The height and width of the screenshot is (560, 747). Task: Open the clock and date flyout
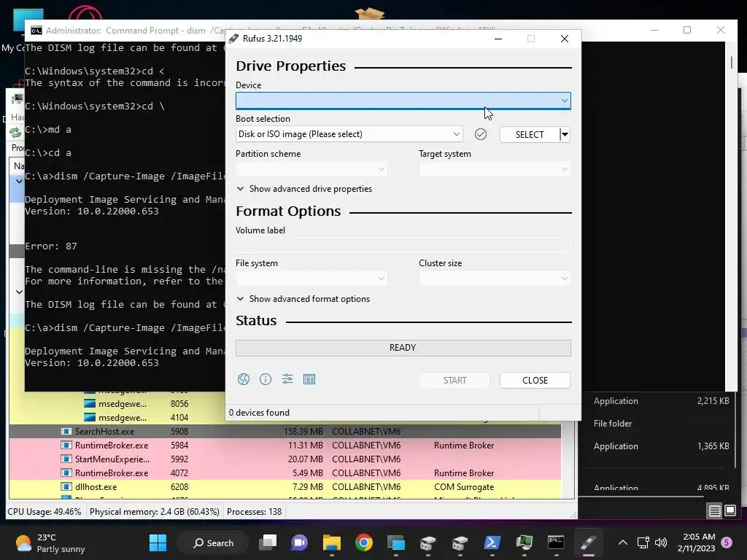[x=696, y=542]
